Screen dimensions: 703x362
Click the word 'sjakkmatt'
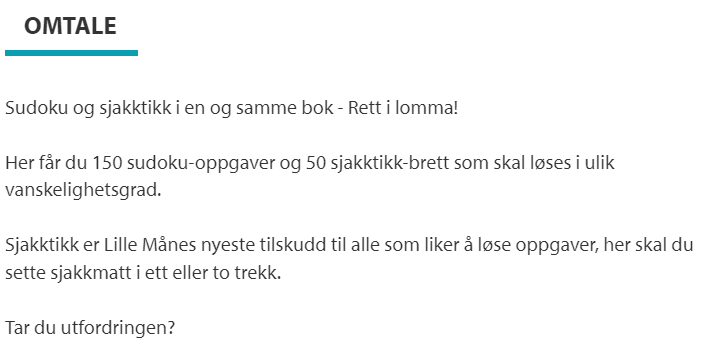91,273
